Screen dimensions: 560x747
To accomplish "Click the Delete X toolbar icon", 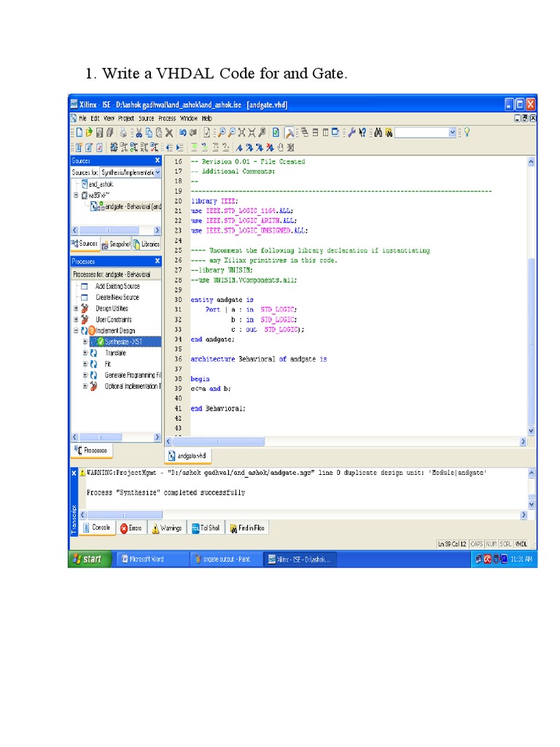I will [169, 133].
